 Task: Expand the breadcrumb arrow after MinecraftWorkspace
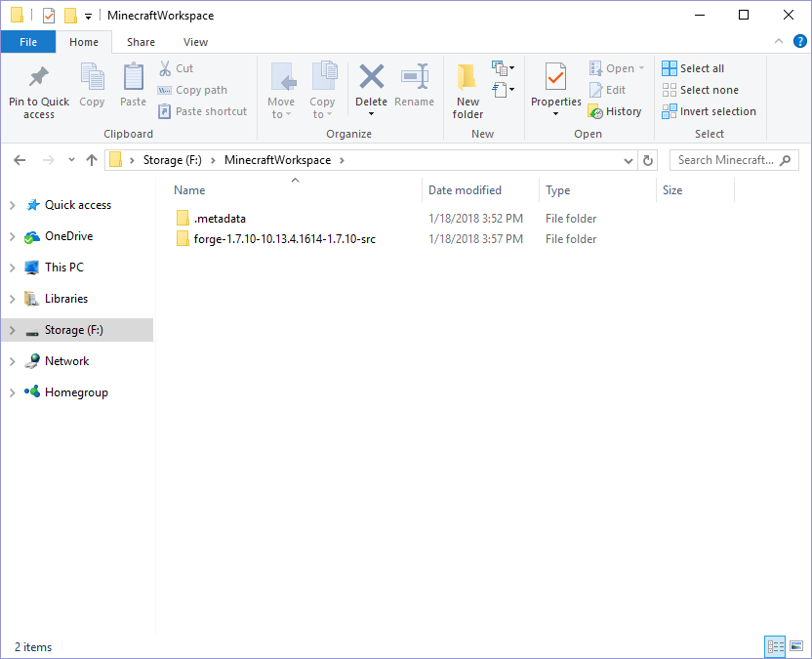pos(342,161)
